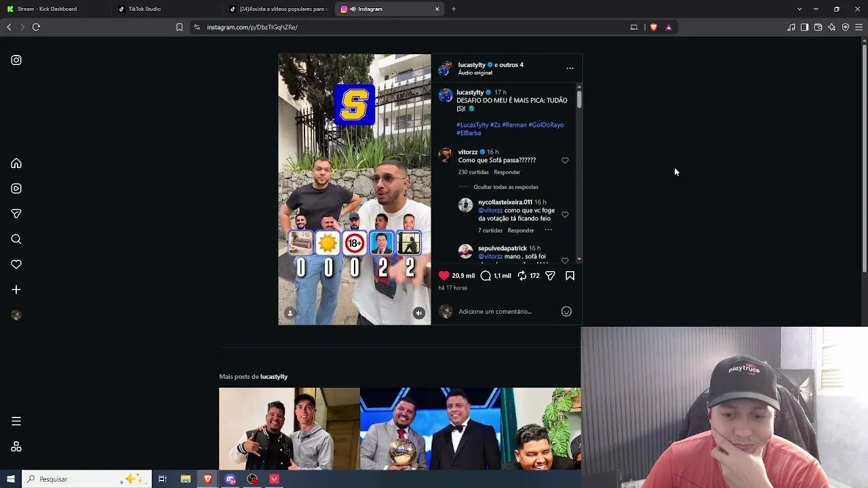Like vitorzz's comment with the heart
This screenshot has width=868, height=488.
(565, 161)
